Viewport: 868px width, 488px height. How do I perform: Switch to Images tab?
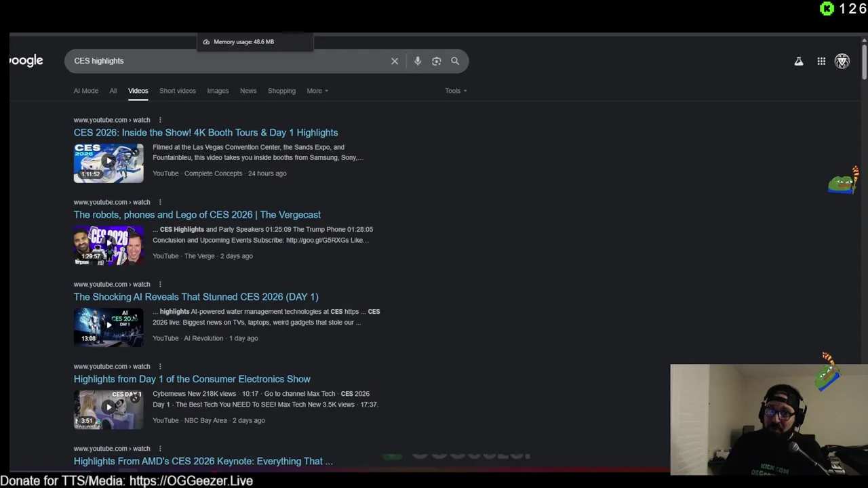(218, 91)
